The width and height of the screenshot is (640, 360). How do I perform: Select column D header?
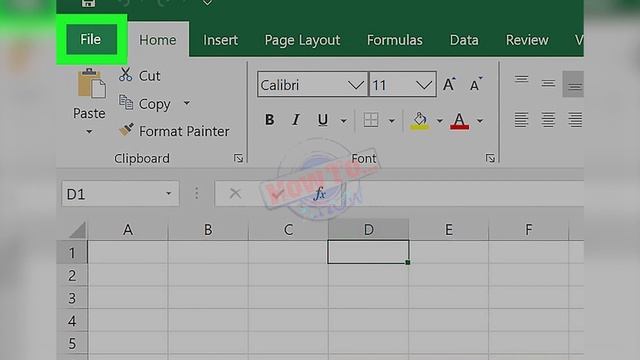[368, 230]
